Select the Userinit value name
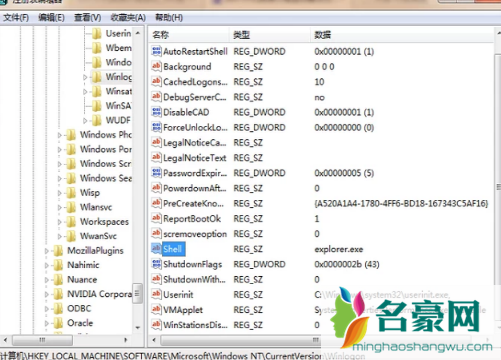This screenshot has height=360, width=501. click(x=178, y=295)
